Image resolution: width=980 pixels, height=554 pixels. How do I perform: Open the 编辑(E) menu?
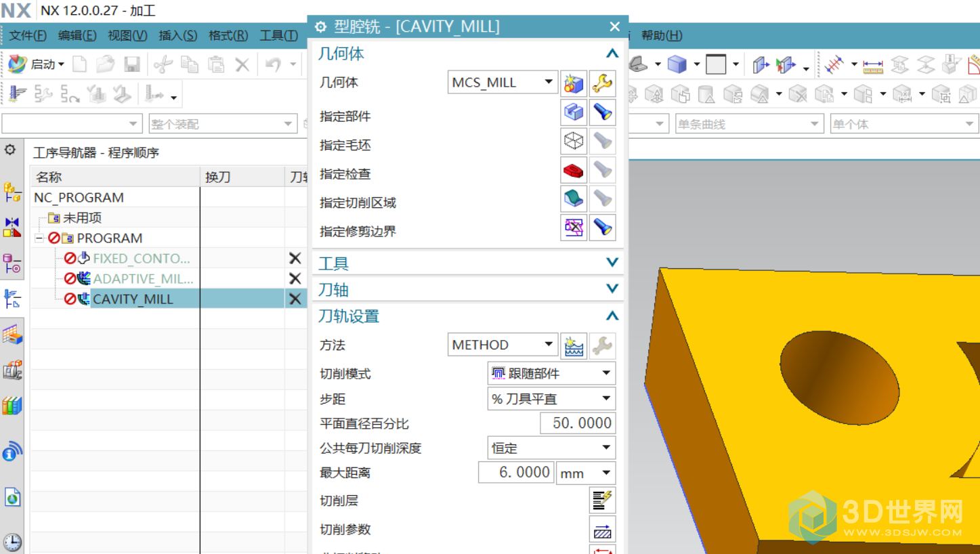[x=77, y=35]
